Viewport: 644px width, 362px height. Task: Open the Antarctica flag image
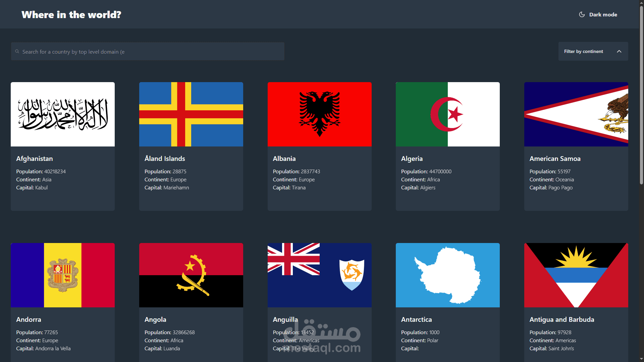448,275
